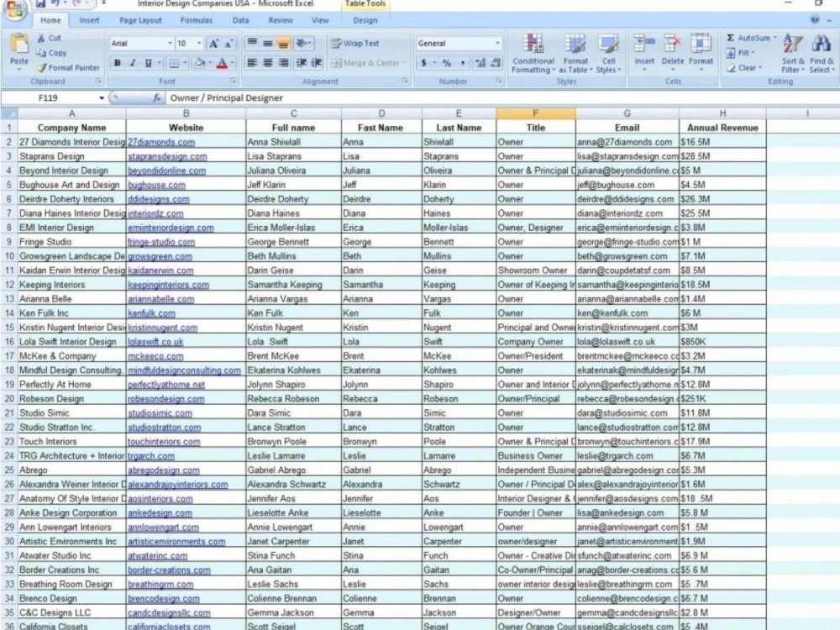This screenshot has width=840, height=630.
Task: Apply fill color bucket
Action: point(199,63)
